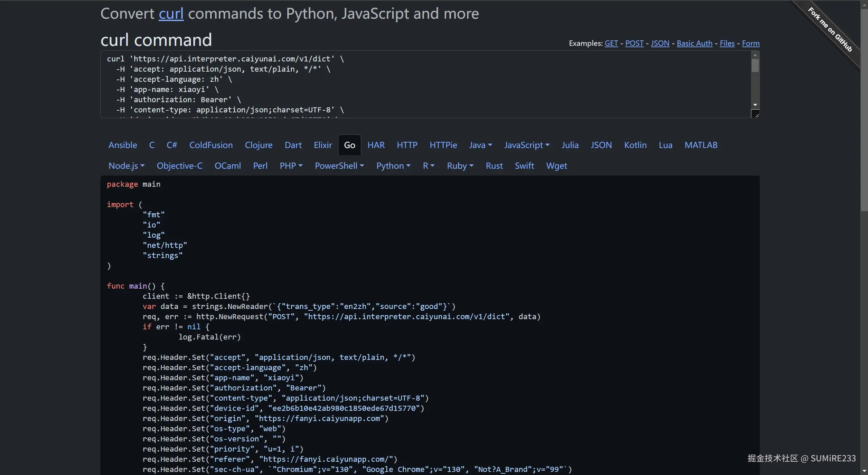Load the POST example command

pos(634,43)
